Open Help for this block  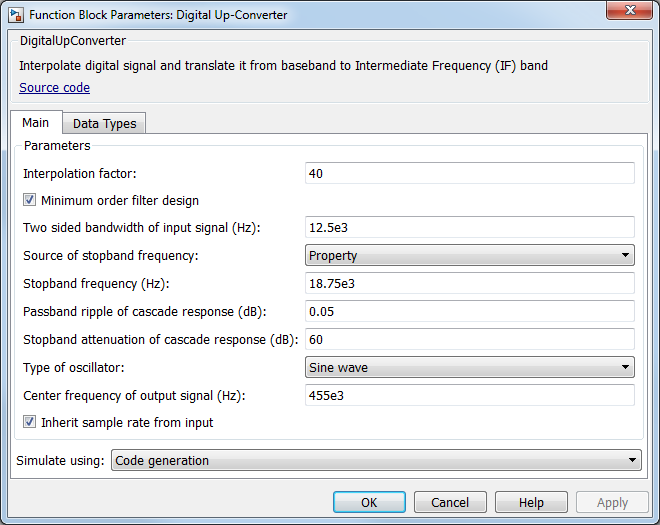click(531, 502)
